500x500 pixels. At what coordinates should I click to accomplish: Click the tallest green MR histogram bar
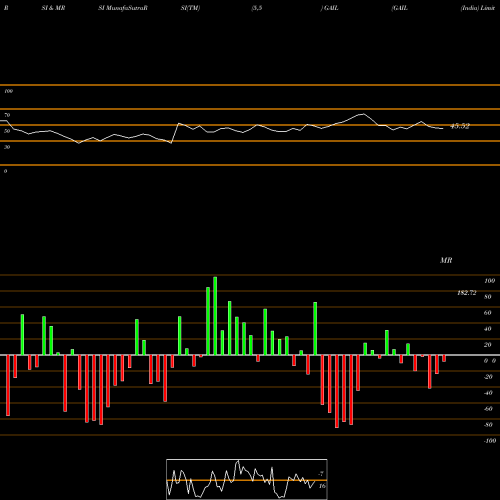point(215,316)
